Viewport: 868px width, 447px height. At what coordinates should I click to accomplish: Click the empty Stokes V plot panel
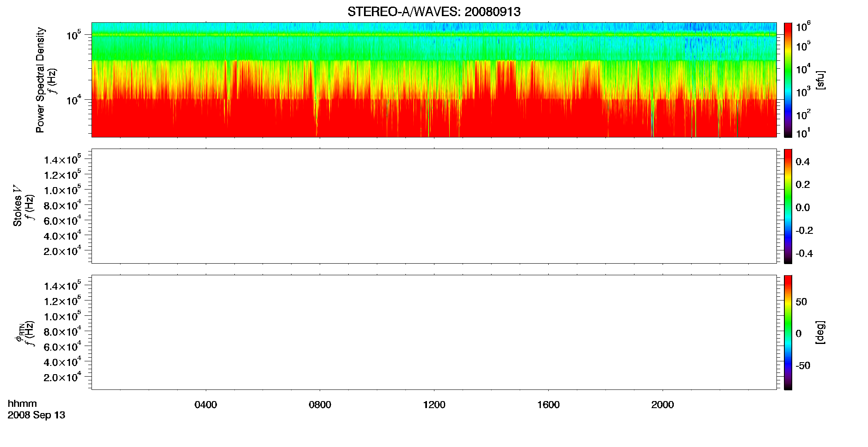point(434,206)
